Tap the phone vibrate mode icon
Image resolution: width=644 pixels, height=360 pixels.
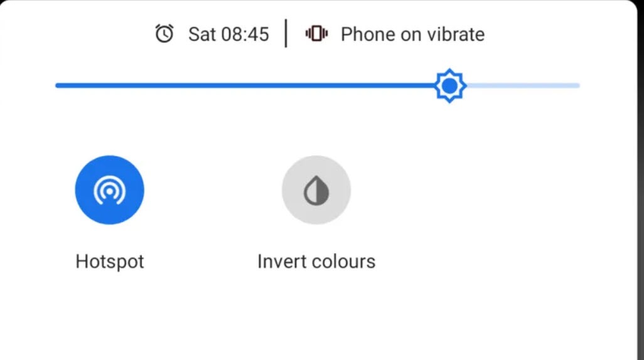pyautogui.click(x=316, y=33)
